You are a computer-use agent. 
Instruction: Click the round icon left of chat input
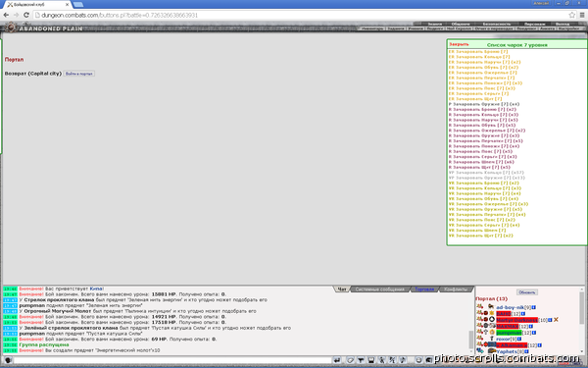8,360
